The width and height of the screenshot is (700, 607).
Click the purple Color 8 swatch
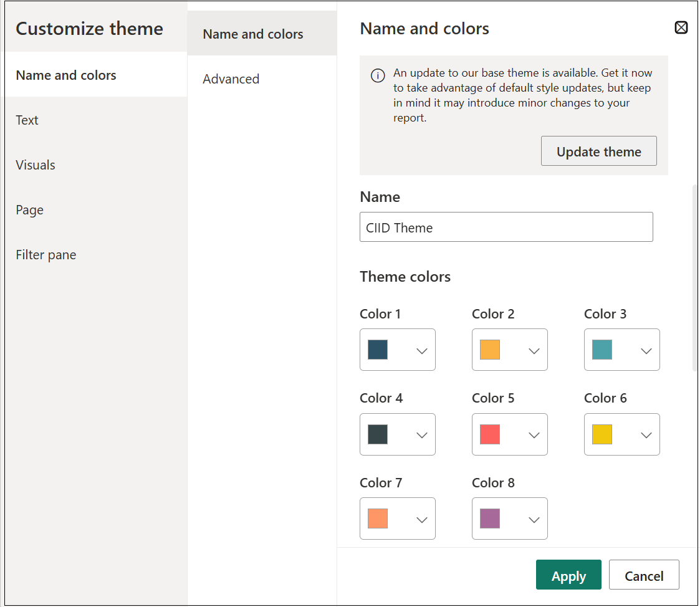tap(490, 519)
